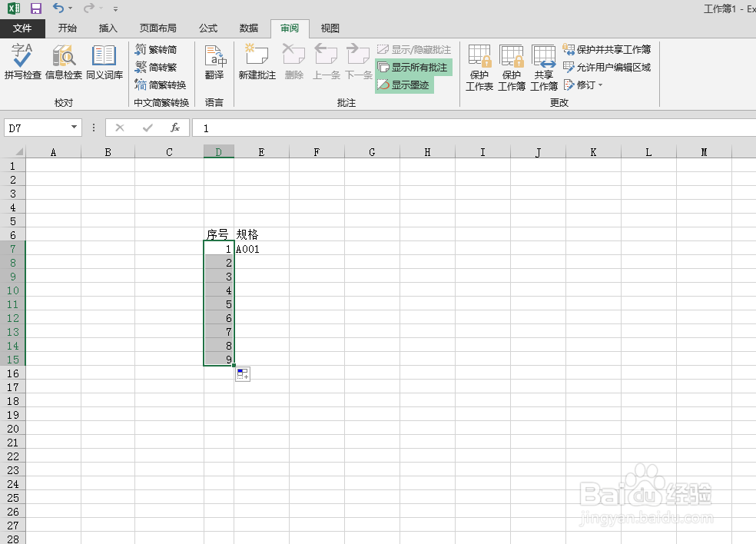Select row 1 header
This screenshot has height=544, width=756.
click(12, 166)
